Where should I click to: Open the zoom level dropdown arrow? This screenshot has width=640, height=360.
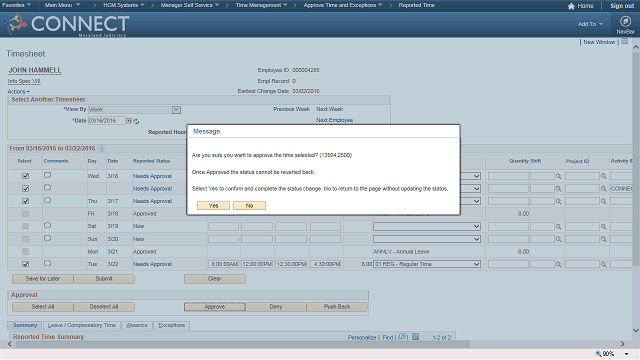(x=627, y=353)
